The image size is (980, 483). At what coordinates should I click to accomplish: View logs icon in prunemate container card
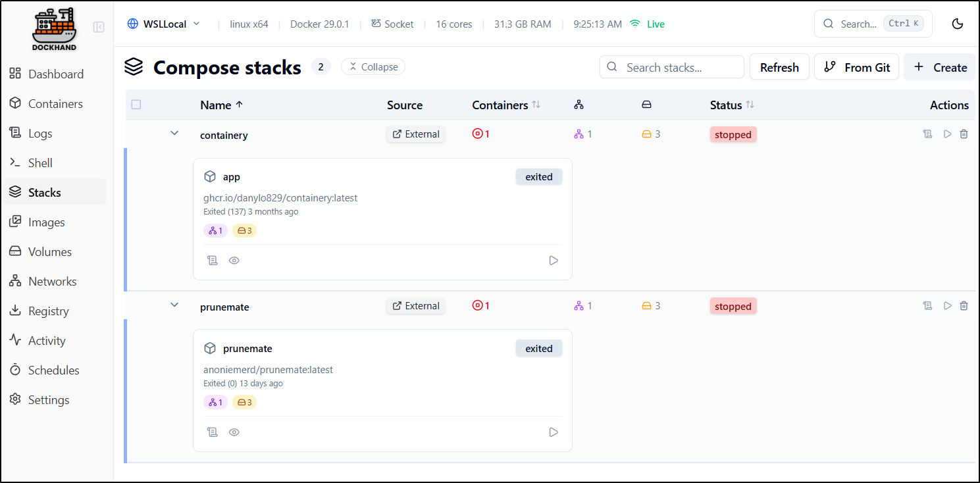coord(212,432)
